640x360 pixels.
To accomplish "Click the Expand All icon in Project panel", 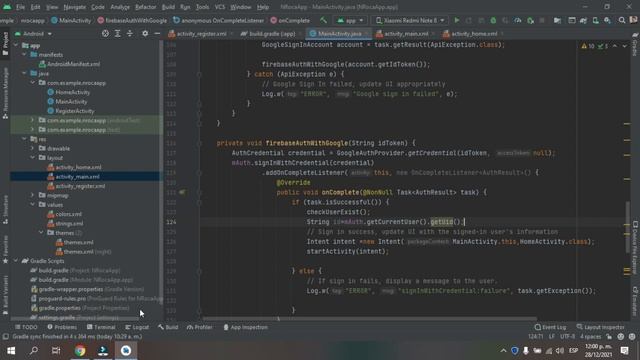I will 118,33.
